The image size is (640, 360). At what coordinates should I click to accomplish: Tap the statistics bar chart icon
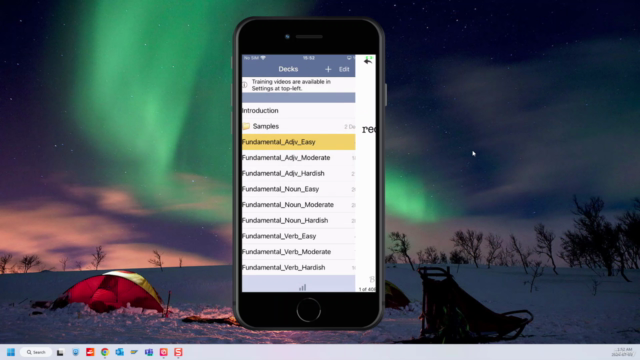click(x=302, y=287)
